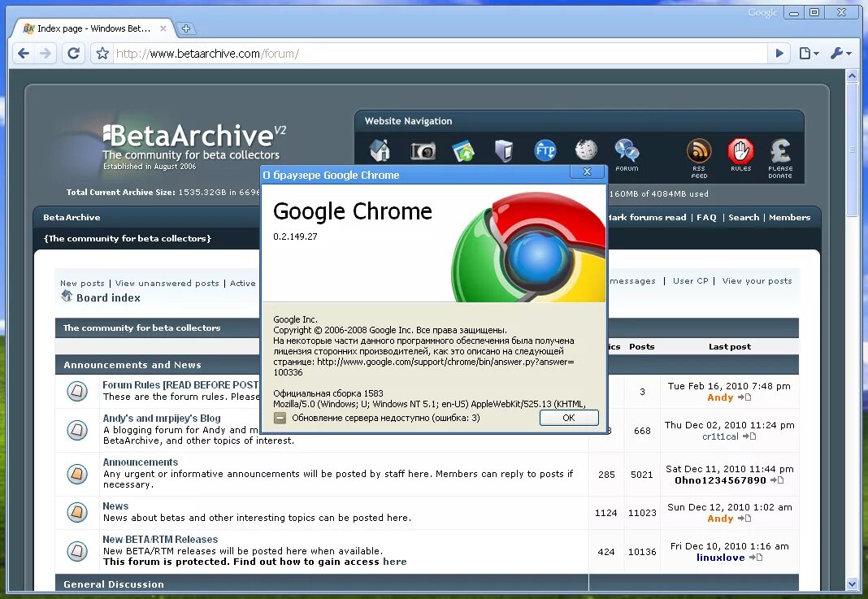Screen dimensions: 868x599
Task: Click the vertical scrollbar down arrow
Action: tap(852, 584)
